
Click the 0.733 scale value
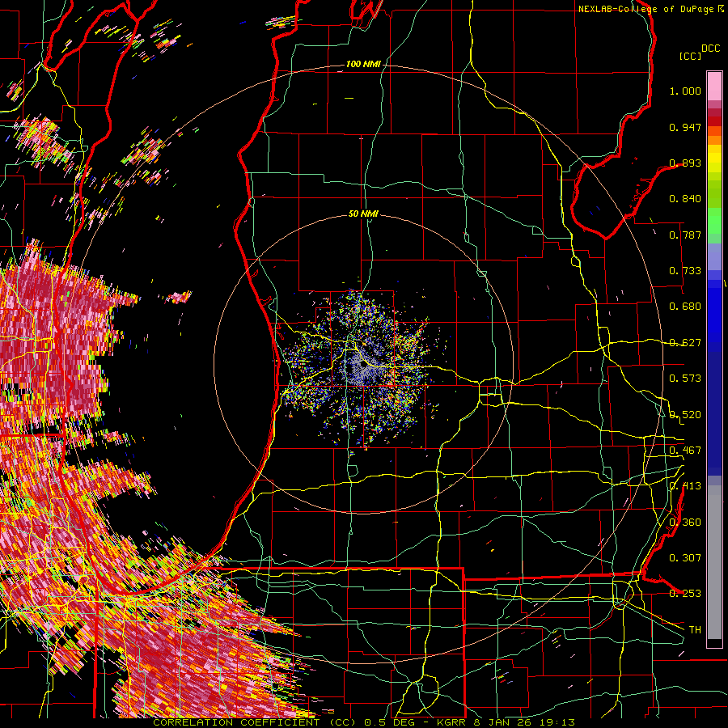685,271
